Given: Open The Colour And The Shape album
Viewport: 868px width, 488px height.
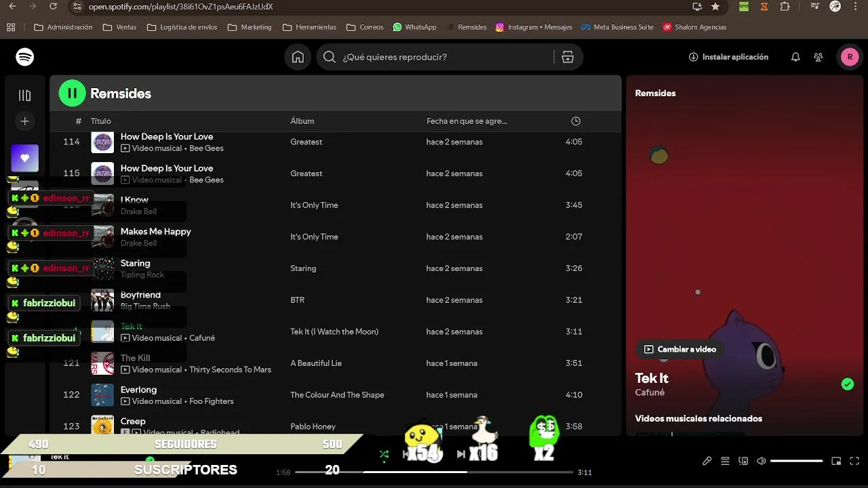Looking at the screenshot, I should (337, 395).
